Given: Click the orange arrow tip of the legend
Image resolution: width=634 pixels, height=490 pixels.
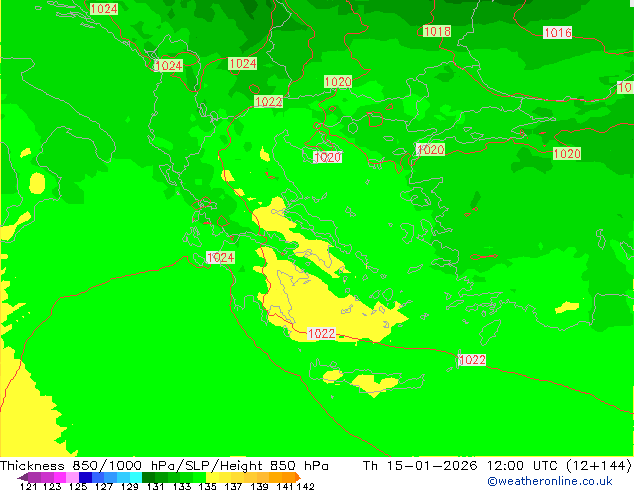Looking at the screenshot, I should click(298, 477).
